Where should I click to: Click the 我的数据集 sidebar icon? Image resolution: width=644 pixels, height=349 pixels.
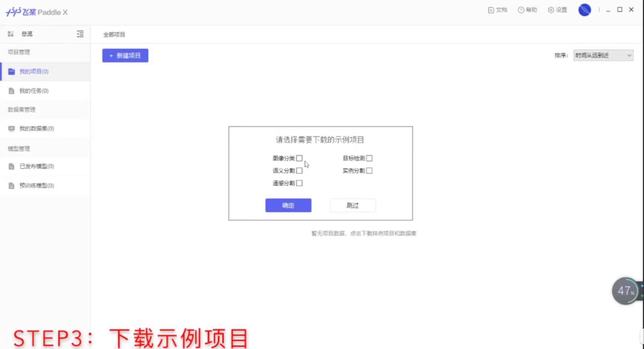pyautogui.click(x=11, y=128)
